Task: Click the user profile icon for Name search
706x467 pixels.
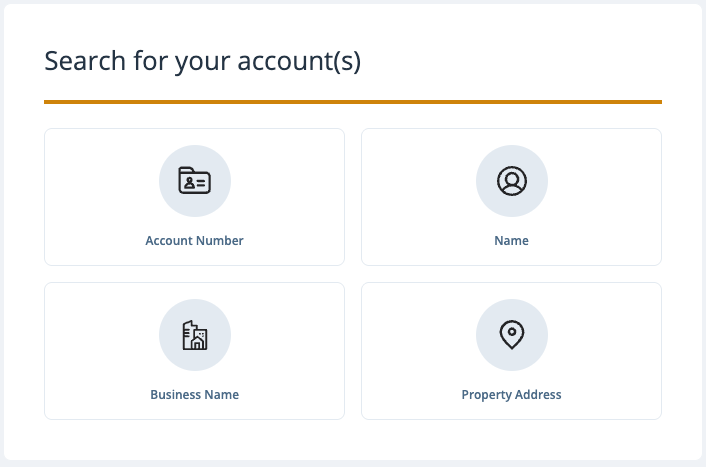Action: [512, 181]
